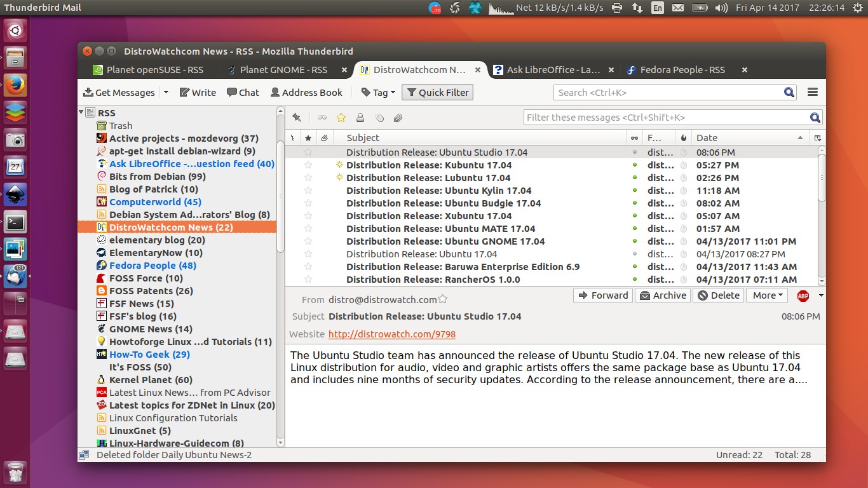Open the En keyboard layout indicator
The image size is (868, 488).
(x=658, y=8)
